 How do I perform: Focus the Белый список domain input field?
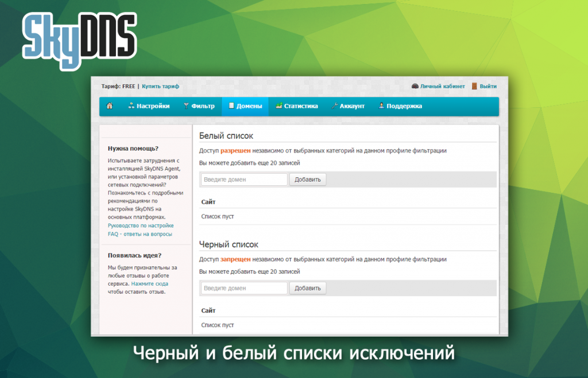click(x=244, y=180)
